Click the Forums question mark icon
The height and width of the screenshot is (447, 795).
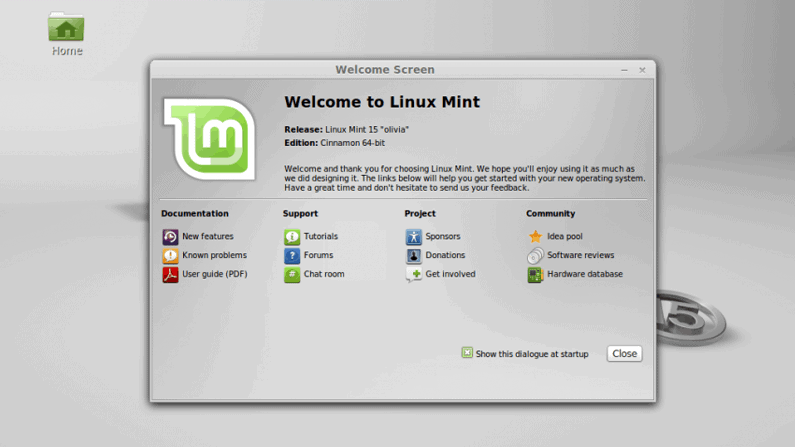292,255
